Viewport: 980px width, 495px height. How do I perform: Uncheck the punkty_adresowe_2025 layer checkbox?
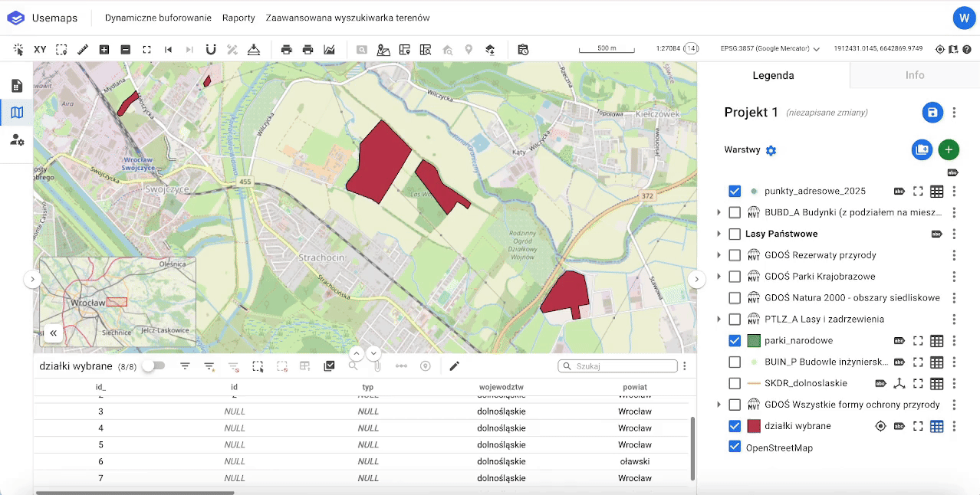(x=735, y=191)
